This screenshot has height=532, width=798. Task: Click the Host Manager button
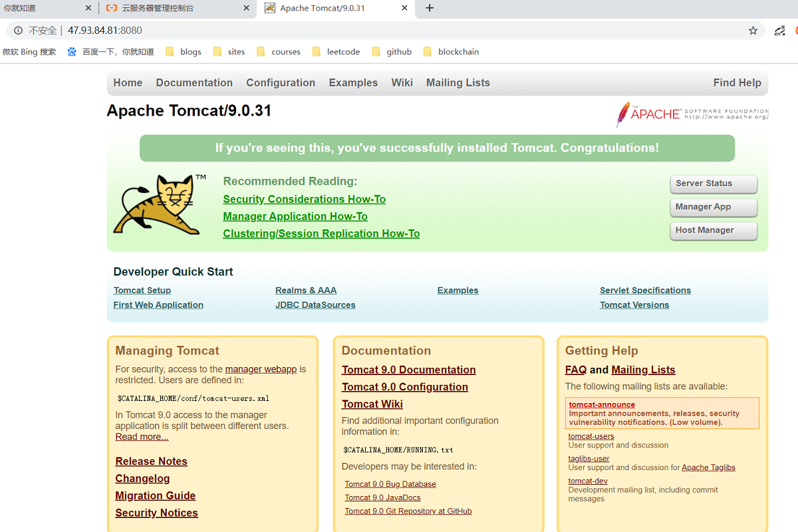coord(714,231)
